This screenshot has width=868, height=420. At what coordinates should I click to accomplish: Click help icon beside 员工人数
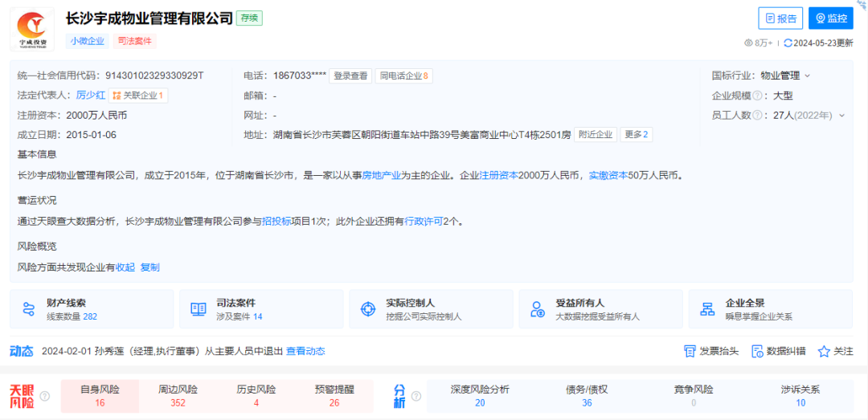756,115
